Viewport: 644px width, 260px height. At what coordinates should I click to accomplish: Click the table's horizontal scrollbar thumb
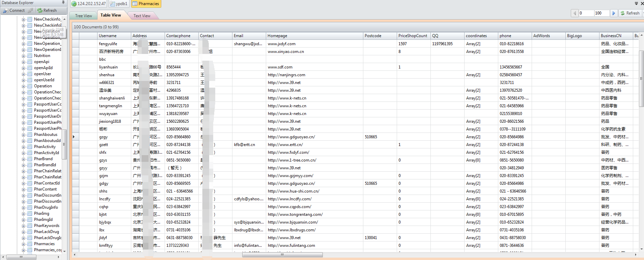pyautogui.click(x=282, y=255)
